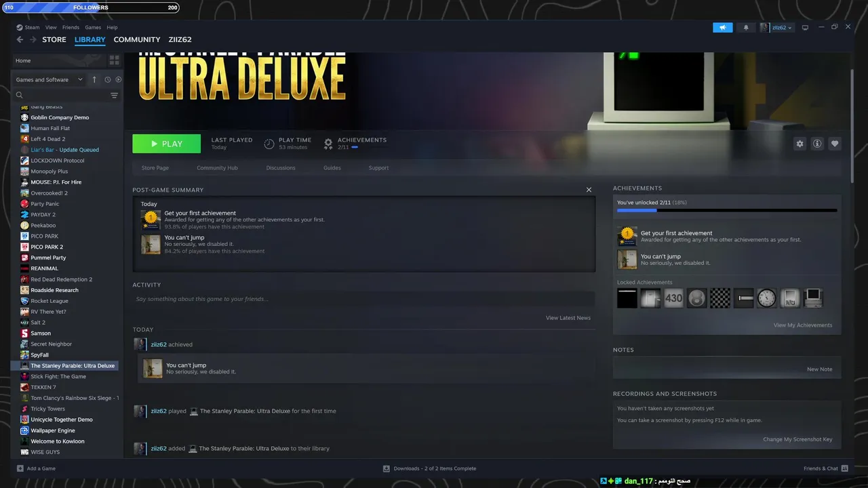Create a New Note
The image size is (868, 488).
click(820, 369)
